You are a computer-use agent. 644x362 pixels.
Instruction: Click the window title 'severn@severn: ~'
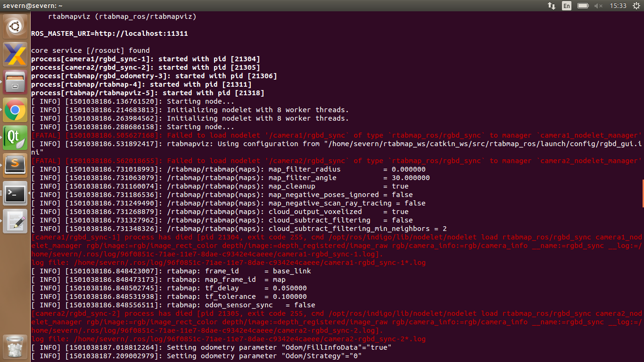point(32,6)
